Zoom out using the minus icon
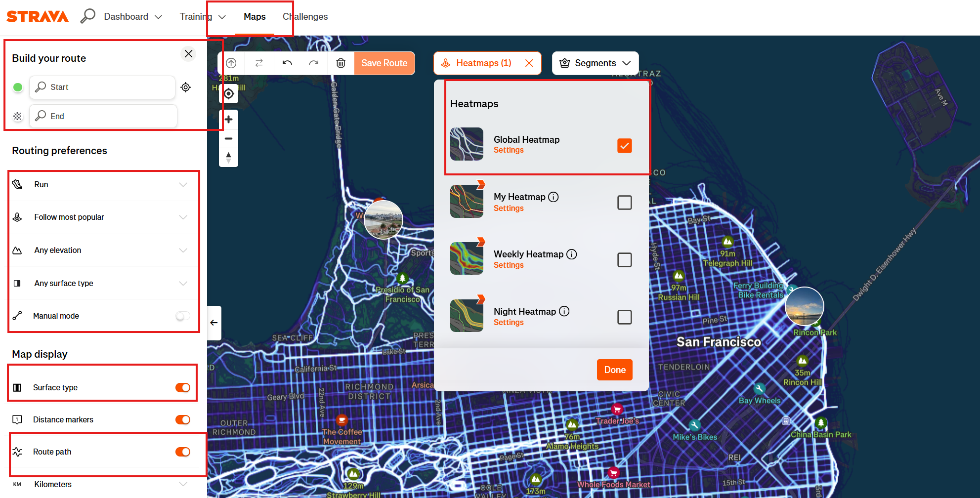This screenshot has width=980, height=498. pos(228,138)
